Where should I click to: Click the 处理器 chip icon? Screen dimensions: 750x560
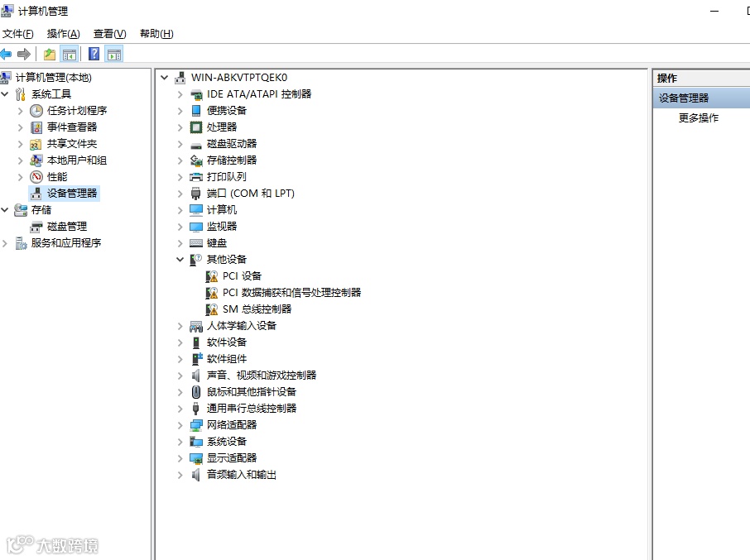[196, 127]
